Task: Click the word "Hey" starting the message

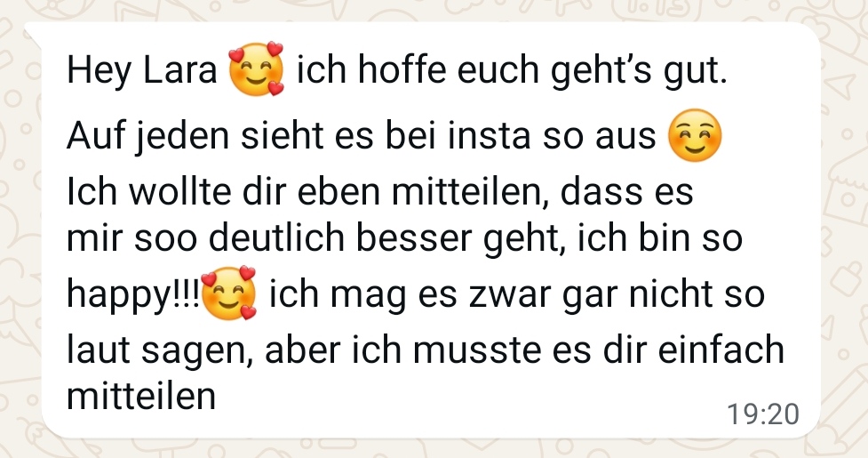Action: tap(100, 71)
